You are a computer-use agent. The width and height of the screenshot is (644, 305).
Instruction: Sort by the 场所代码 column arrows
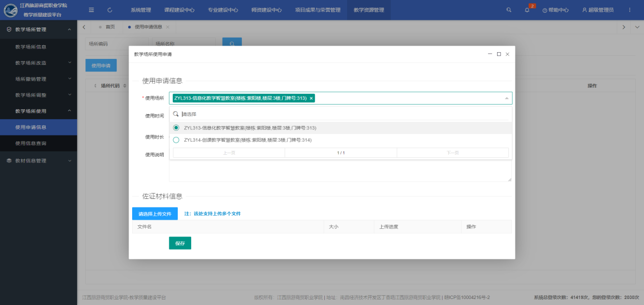[125, 86]
